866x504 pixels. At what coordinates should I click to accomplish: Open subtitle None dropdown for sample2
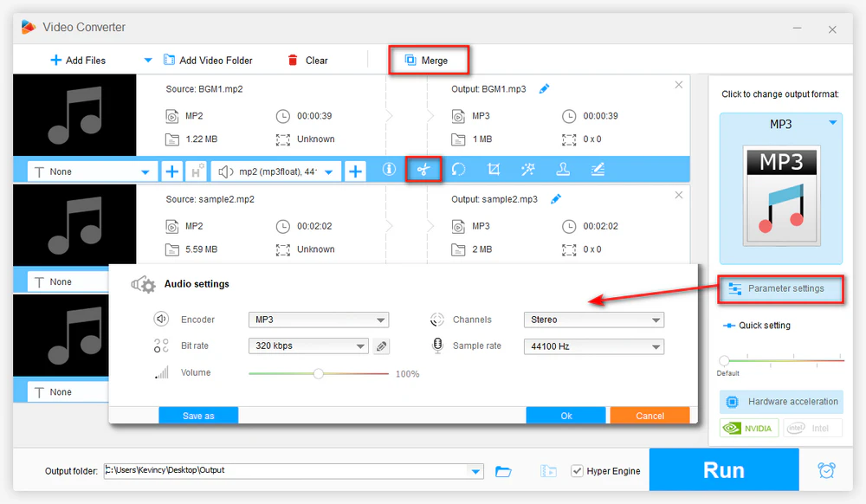[68, 281]
